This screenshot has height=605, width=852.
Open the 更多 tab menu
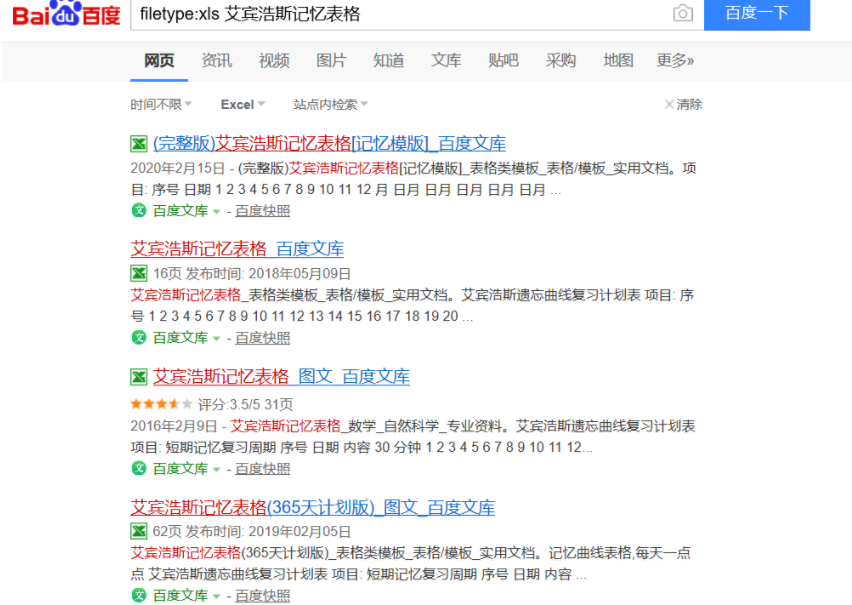coord(675,60)
